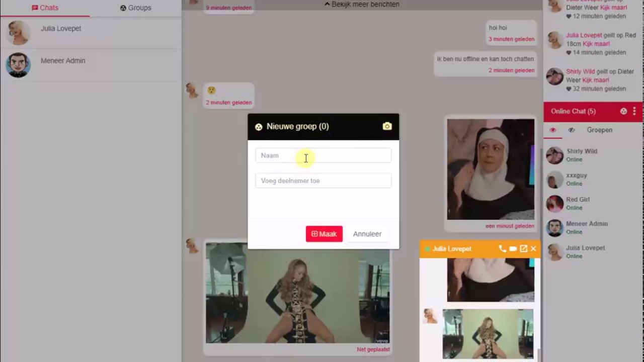This screenshot has width=644, height=362.
Task: Select Julia Lovepet in online list
Action: point(593,252)
